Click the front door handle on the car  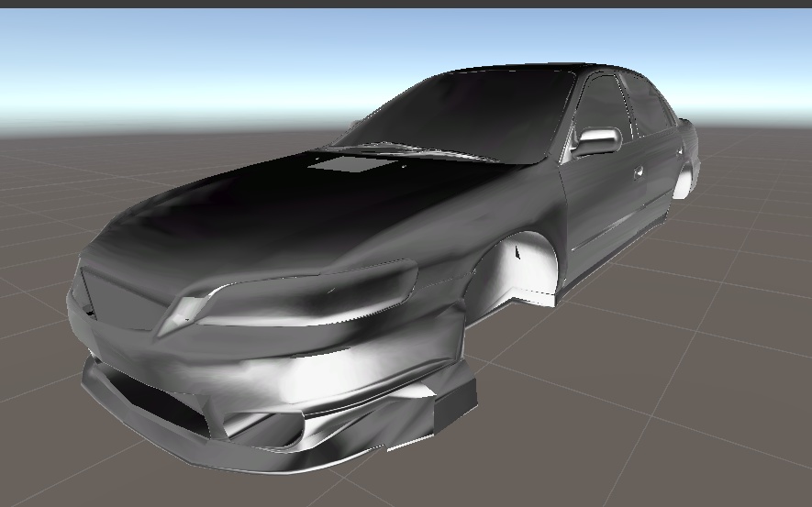click(x=639, y=171)
